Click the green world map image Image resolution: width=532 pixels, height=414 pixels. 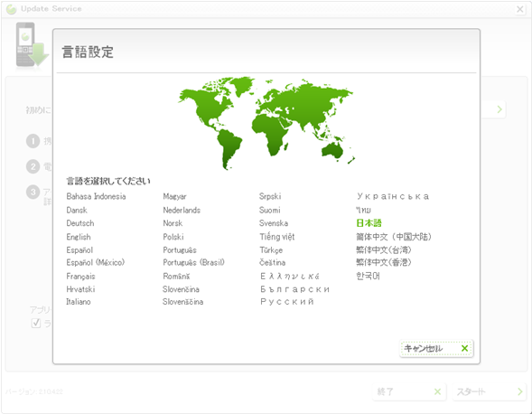pos(266,123)
